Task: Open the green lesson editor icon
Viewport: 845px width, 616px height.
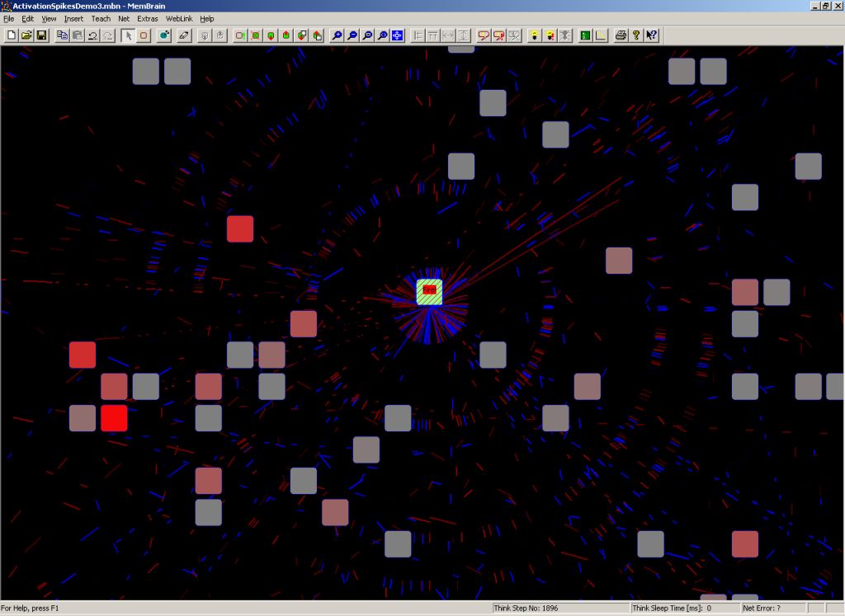Action: pyautogui.click(x=584, y=35)
